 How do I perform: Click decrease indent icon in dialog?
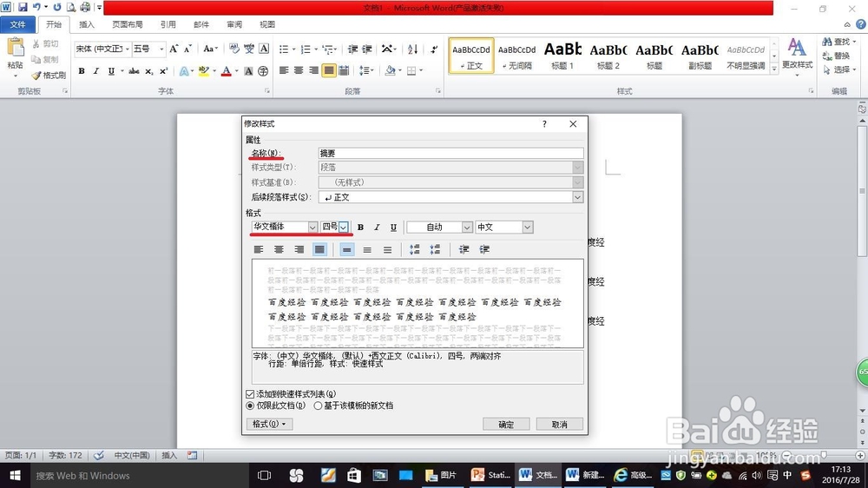[x=464, y=250]
